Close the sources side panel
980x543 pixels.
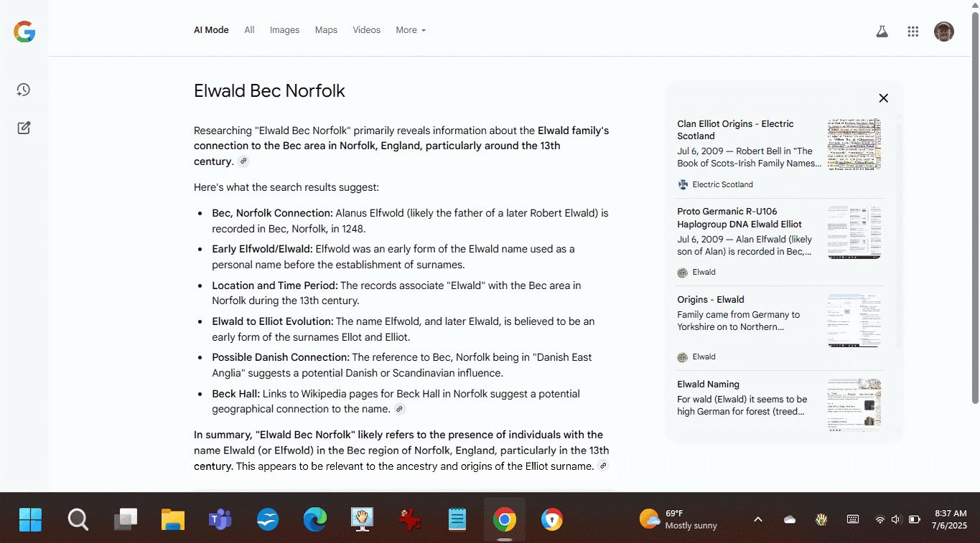pyautogui.click(x=883, y=98)
